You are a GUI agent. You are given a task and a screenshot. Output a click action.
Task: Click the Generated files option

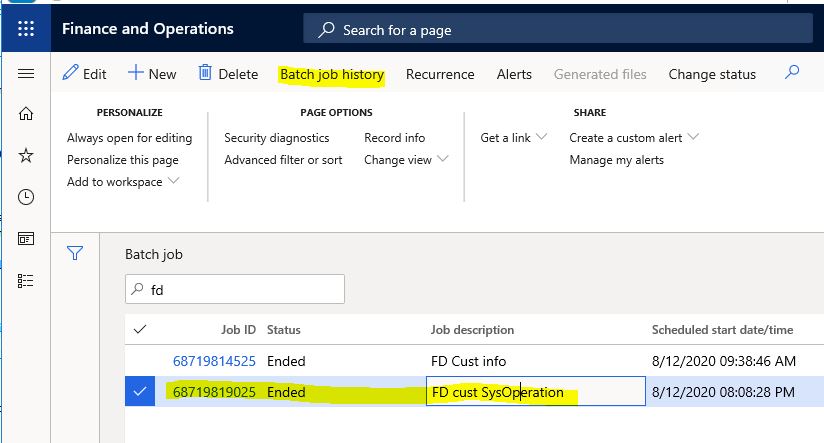point(600,75)
